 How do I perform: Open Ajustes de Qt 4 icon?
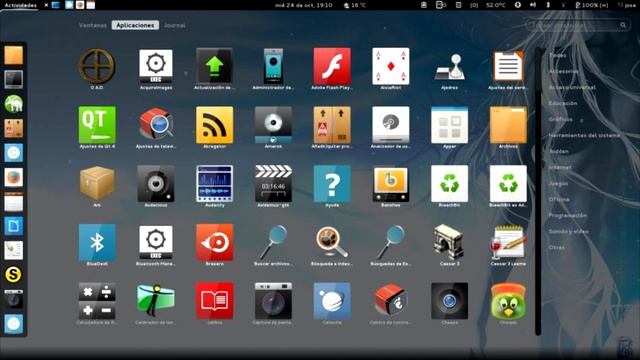pos(97,125)
